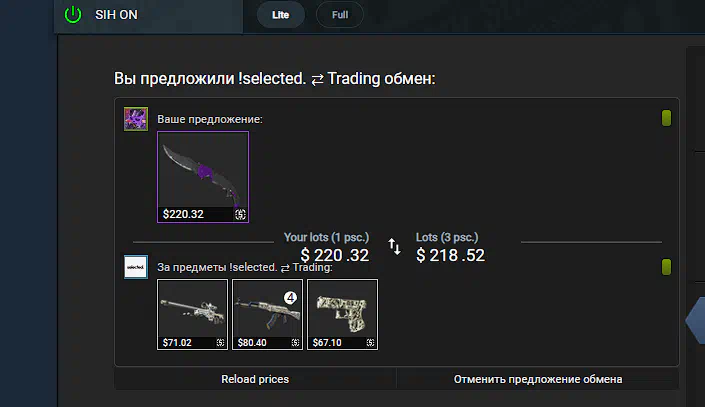Toggle the SIH ON power icon

pyautogui.click(x=73, y=14)
